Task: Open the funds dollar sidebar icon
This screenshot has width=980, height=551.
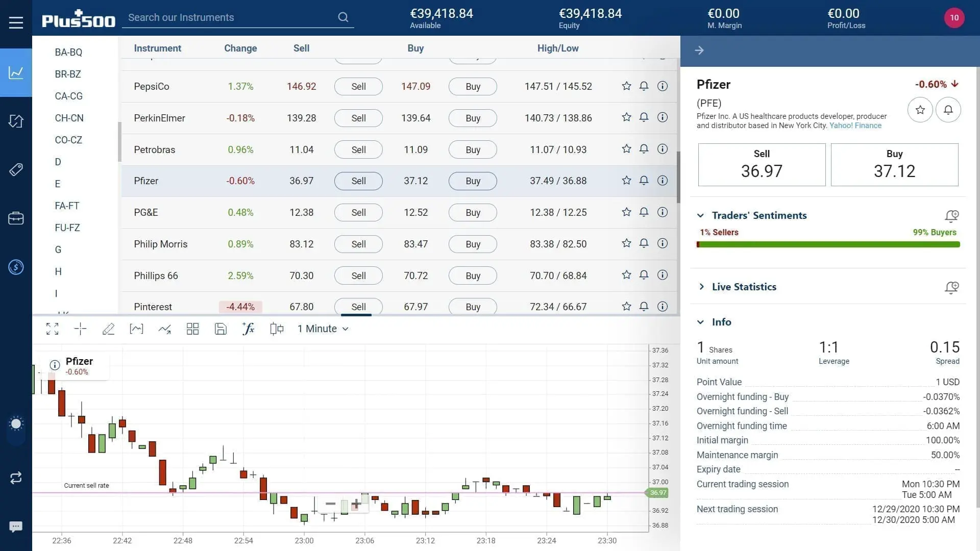Action: (x=16, y=267)
